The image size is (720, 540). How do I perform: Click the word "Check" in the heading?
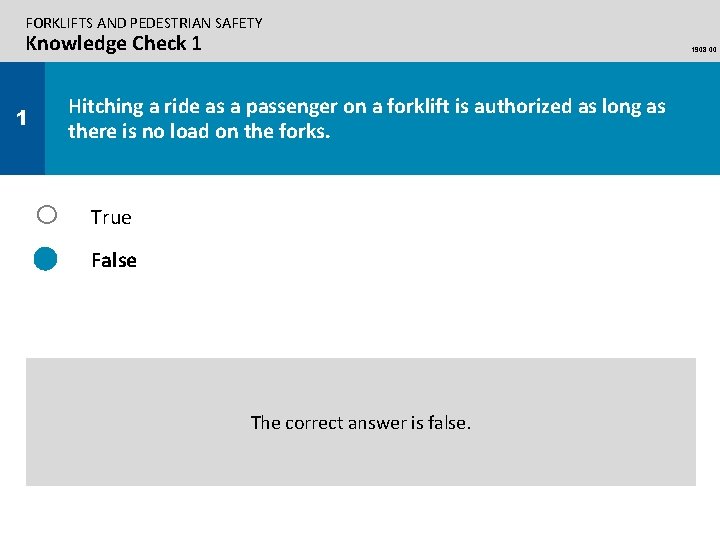[159, 43]
